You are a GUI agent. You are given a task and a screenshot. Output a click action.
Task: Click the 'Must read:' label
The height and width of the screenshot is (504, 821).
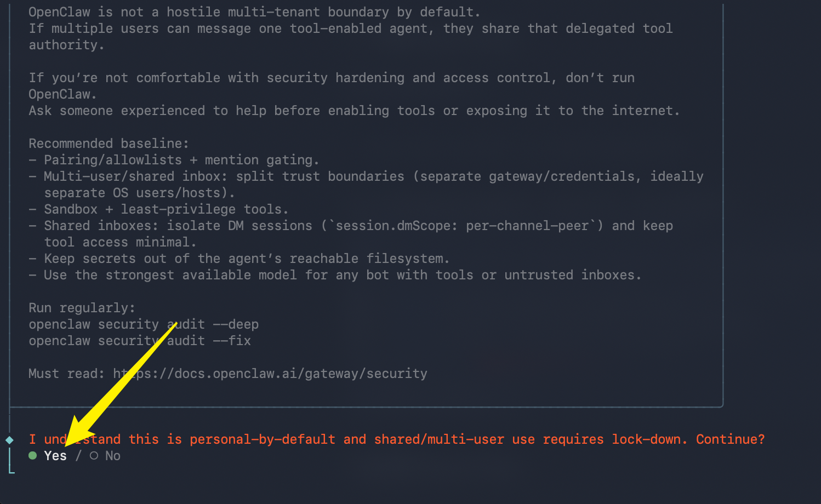[66, 374]
